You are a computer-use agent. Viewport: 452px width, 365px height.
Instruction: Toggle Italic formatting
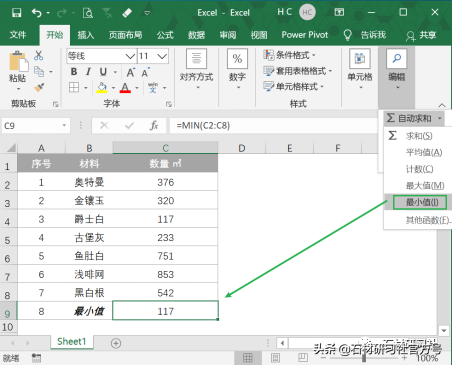(x=88, y=72)
